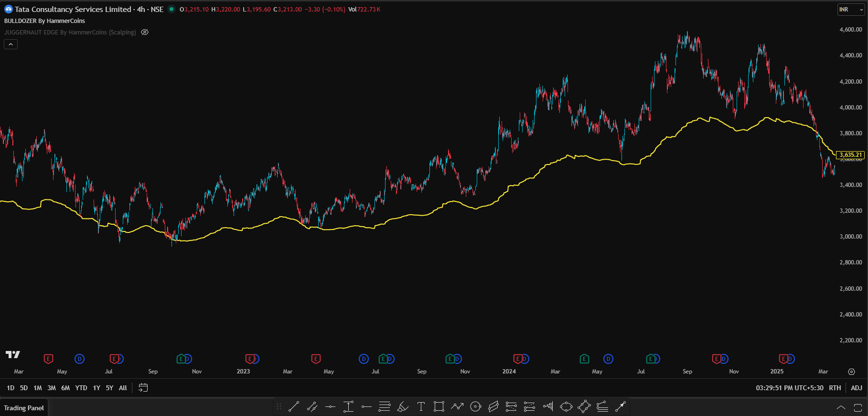Click the TradingView logo on chart

point(13,354)
